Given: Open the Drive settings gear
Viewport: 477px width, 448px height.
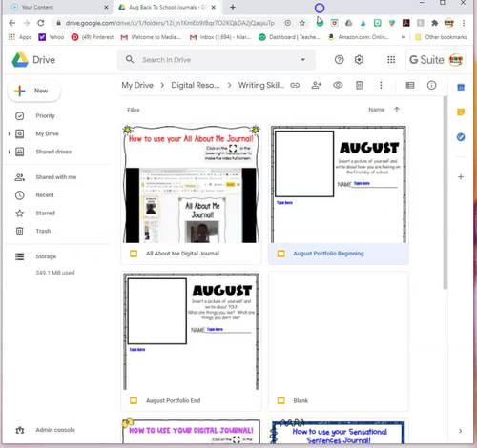Looking at the screenshot, I should 359,60.
